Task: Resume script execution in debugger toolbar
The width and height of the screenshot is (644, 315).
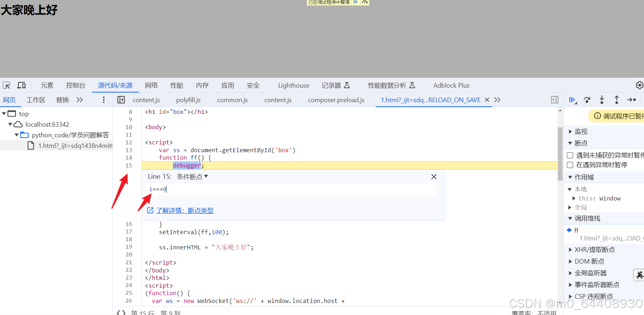Action: [x=572, y=100]
